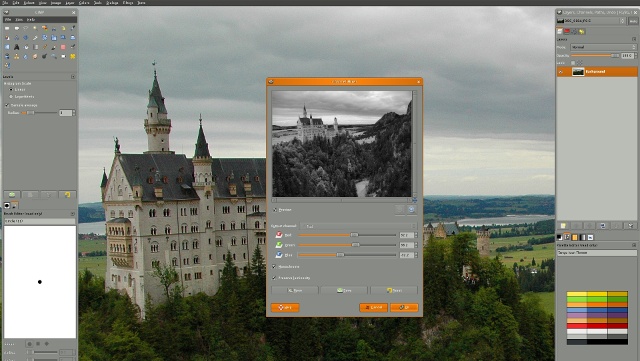Open the Help menu in toolbox window

31,20
